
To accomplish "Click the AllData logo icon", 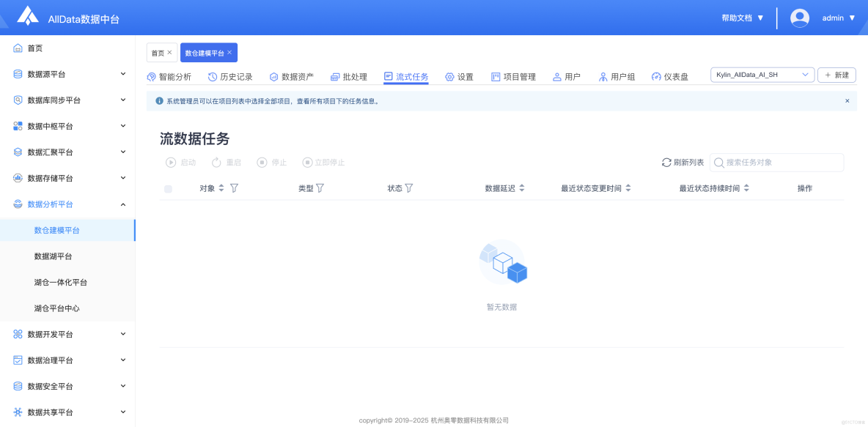I will [x=27, y=17].
